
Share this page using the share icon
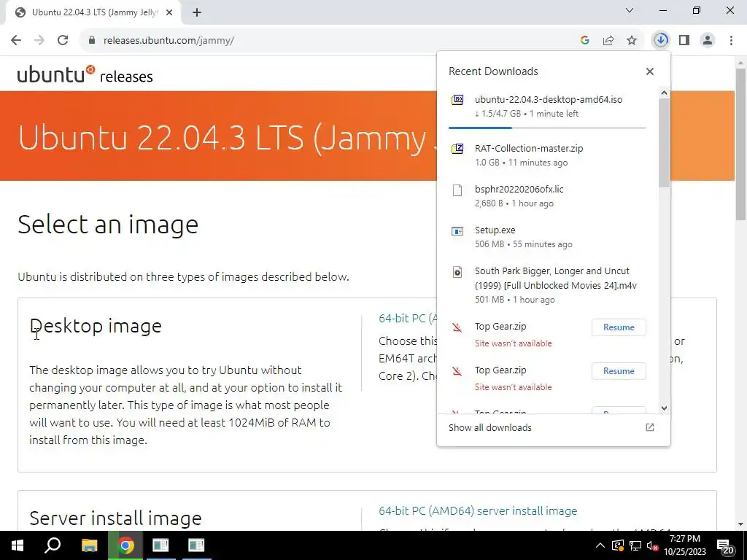point(608,41)
